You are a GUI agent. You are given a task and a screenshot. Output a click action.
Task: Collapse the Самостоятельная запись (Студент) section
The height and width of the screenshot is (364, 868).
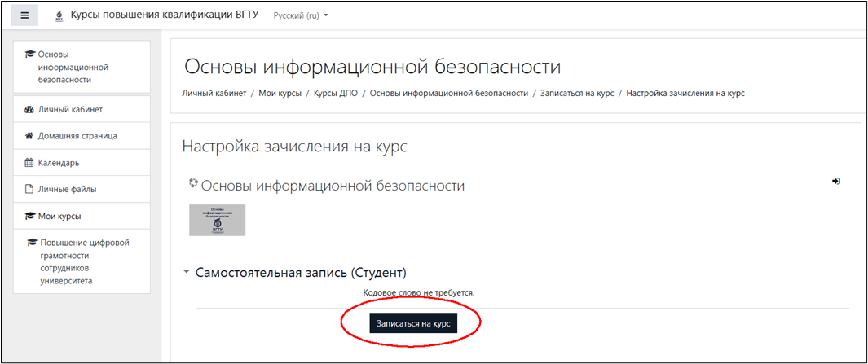[x=187, y=272]
